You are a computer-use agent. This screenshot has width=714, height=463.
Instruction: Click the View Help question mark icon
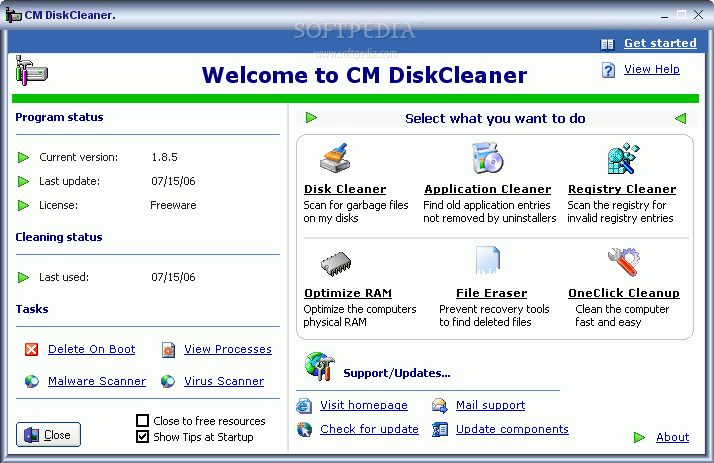(608, 70)
